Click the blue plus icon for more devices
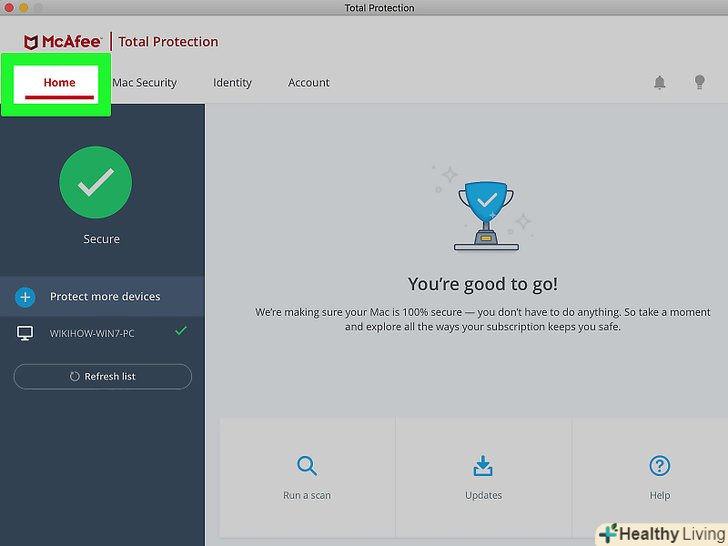This screenshot has width=728, height=546. coord(25,297)
